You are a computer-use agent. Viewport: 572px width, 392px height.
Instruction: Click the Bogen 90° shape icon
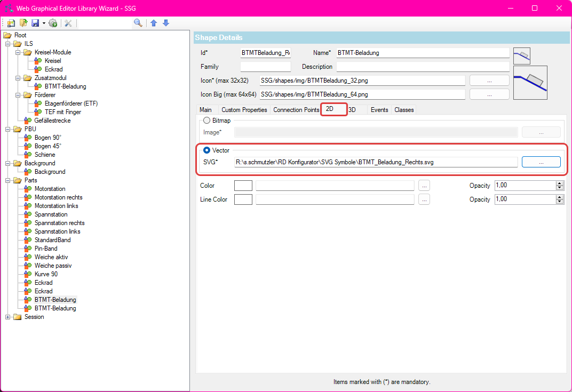tap(28, 138)
